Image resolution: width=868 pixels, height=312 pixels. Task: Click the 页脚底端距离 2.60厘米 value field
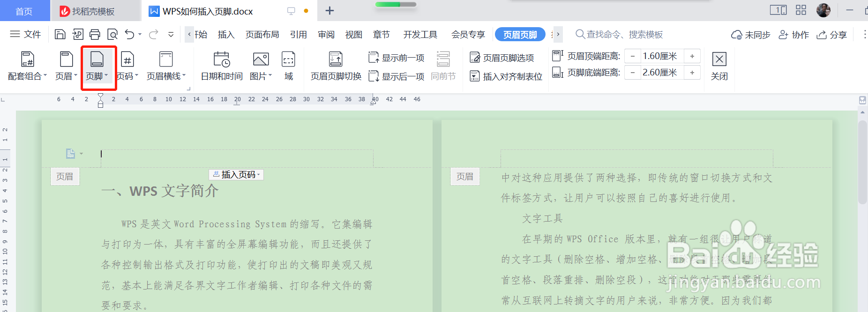[662, 73]
